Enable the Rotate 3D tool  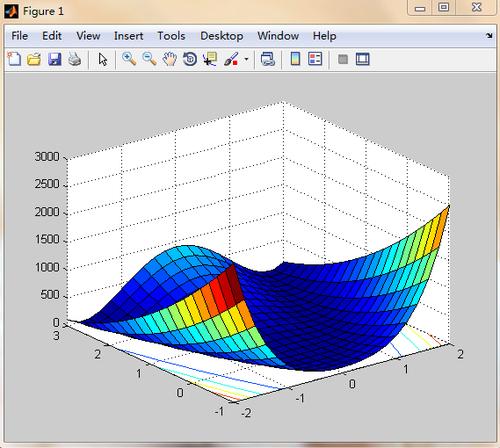190,59
